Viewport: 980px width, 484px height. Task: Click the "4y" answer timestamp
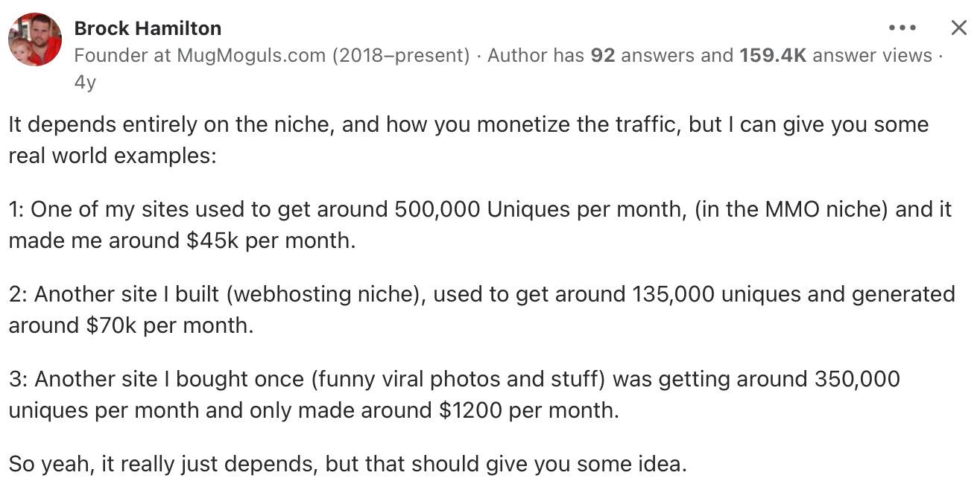point(85,83)
